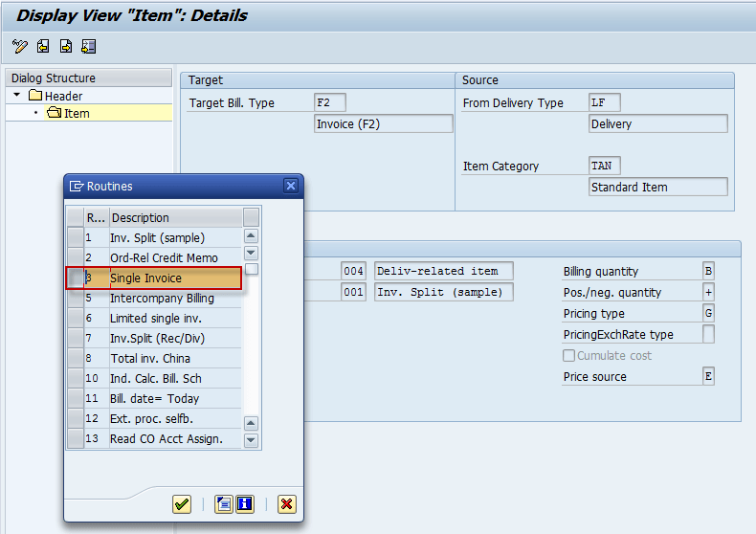Click the bottom-most scroll down arrow

pos(251,440)
